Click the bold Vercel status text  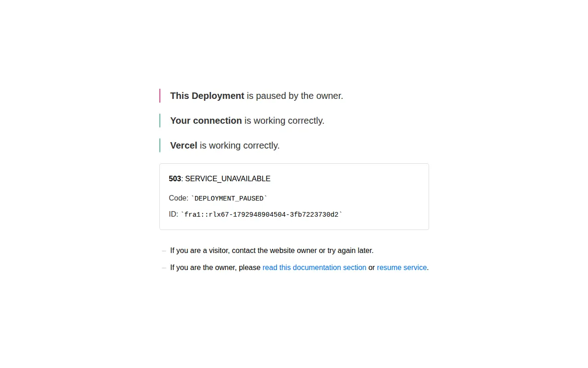click(184, 145)
